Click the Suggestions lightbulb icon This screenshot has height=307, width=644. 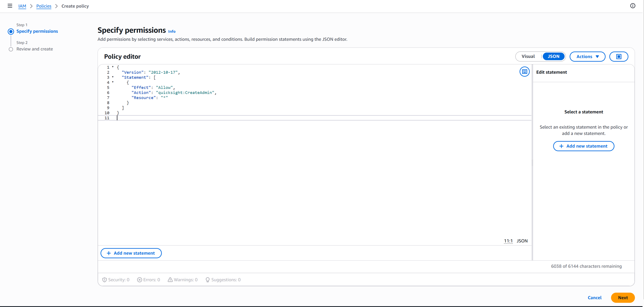pyautogui.click(x=208, y=280)
